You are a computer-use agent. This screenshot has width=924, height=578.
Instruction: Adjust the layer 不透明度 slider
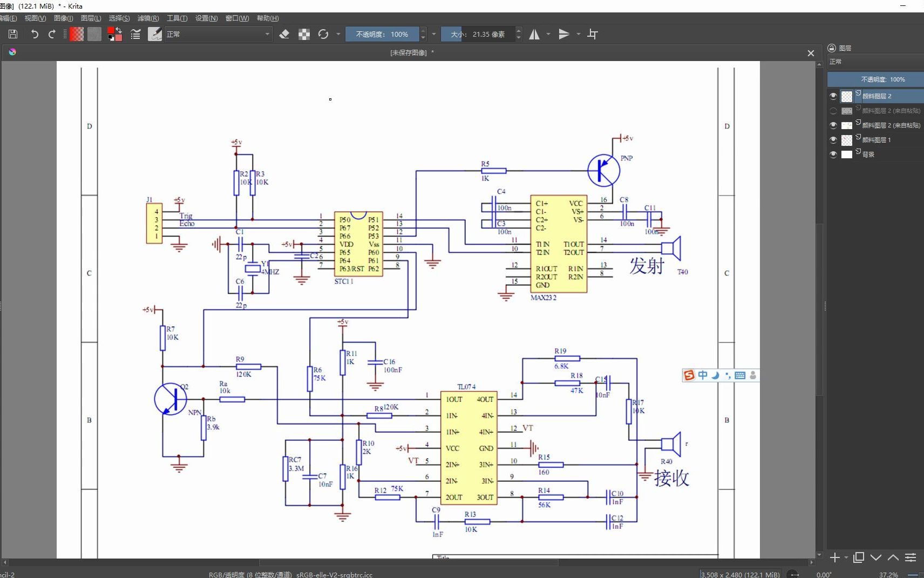[x=875, y=79]
